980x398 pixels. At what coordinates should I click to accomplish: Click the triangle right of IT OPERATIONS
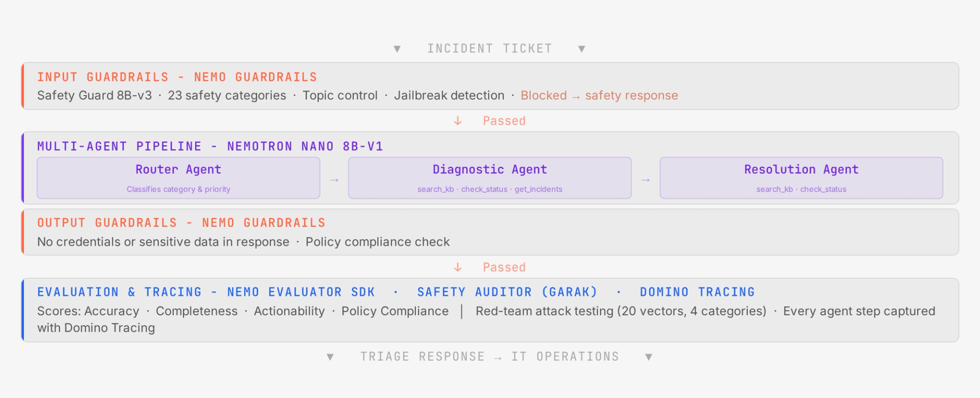pos(649,357)
